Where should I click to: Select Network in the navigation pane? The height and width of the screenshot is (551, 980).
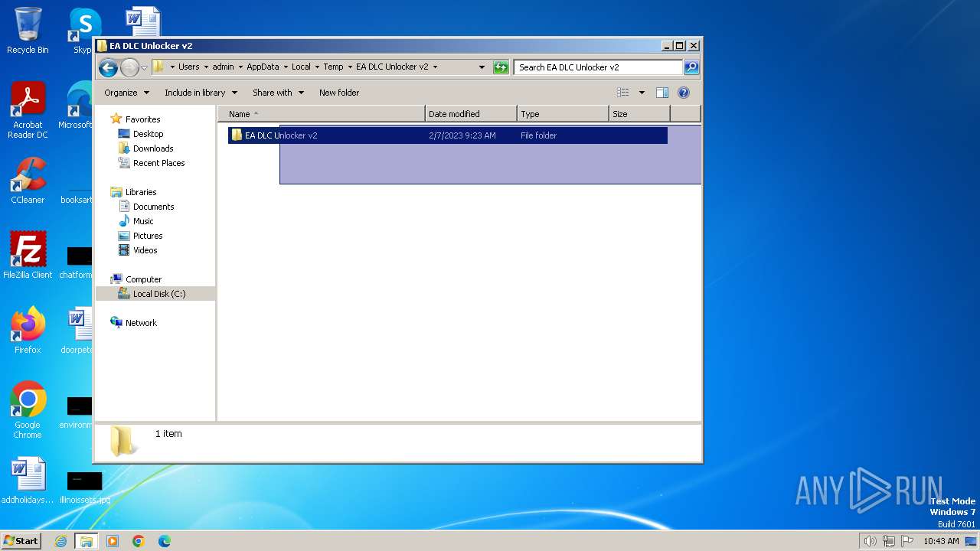tap(134, 323)
